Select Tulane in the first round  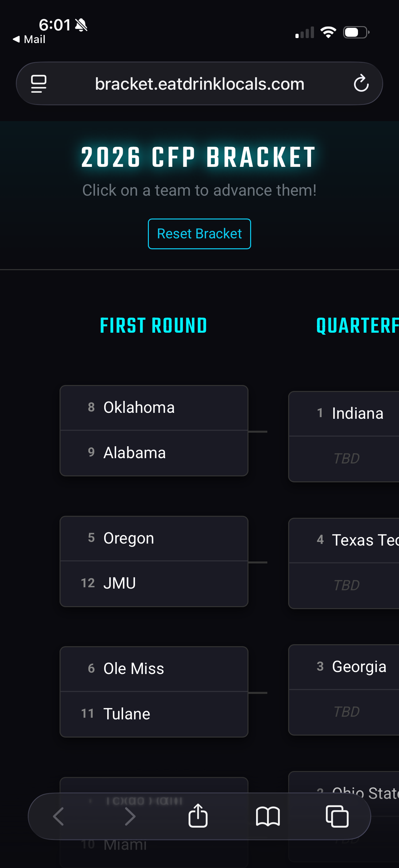(x=154, y=714)
